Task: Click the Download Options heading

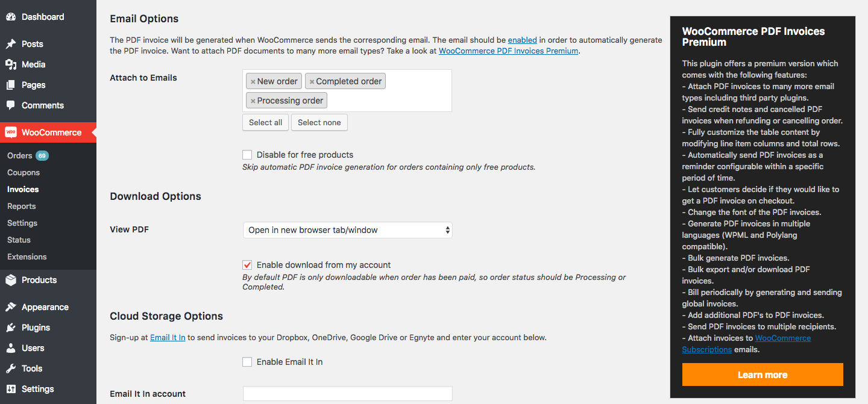Action: tap(156, 196)
